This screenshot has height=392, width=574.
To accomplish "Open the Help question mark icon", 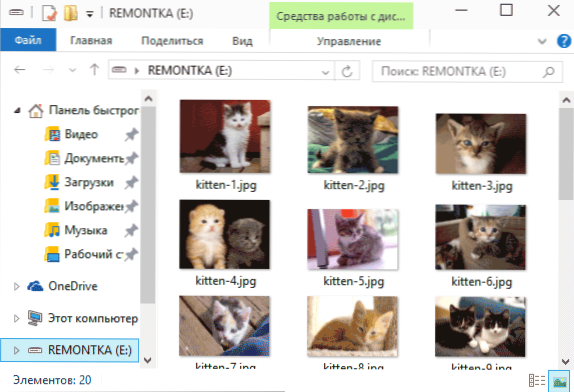I will tap(564, 41).
